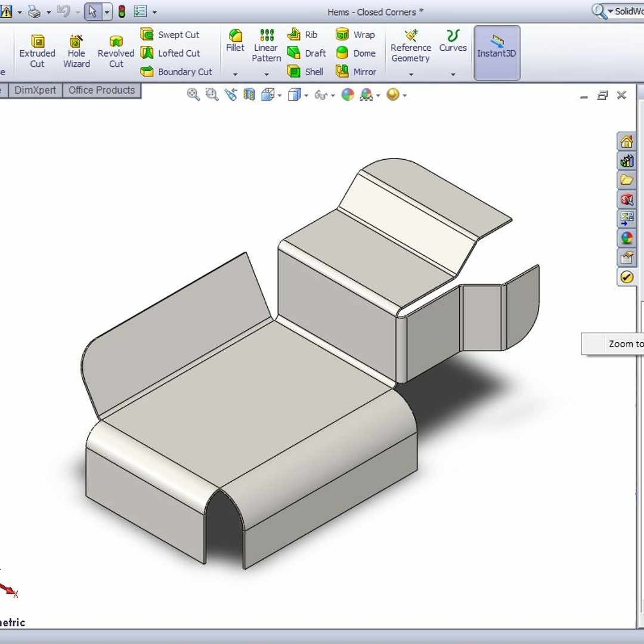Open the Design Library task pane tab
The height and width of the screenshot is (644, 644).
(x=626, y=161)
